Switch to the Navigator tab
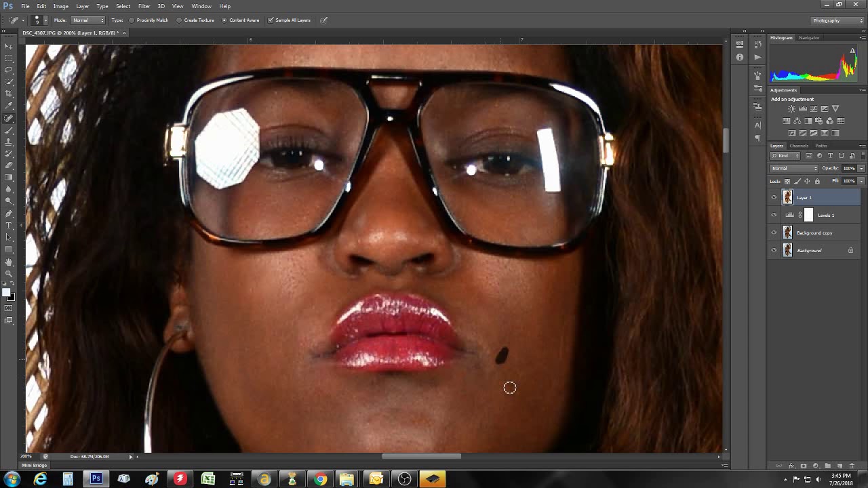868x488 pixels. point(809,38)
